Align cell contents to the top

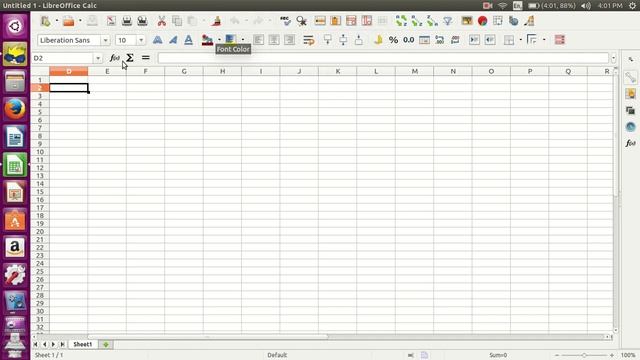[x=327, y=40]
